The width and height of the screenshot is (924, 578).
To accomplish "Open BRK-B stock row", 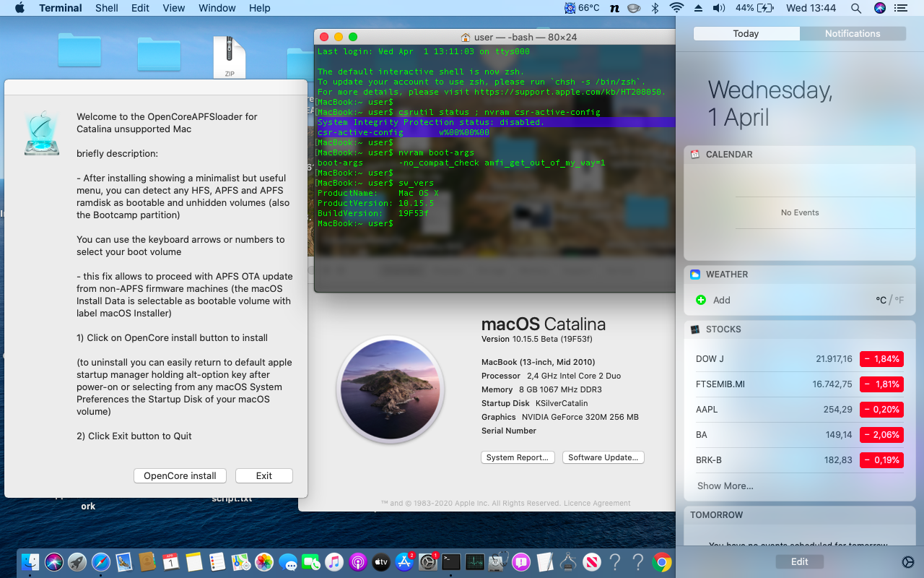I will pyautogui.click(x=800, y=460).
